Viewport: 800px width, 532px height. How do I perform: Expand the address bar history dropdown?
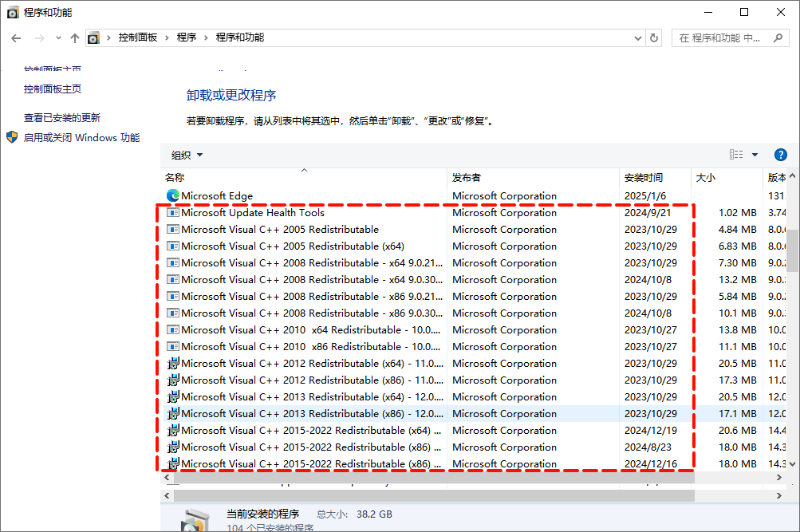click(638, 38)
